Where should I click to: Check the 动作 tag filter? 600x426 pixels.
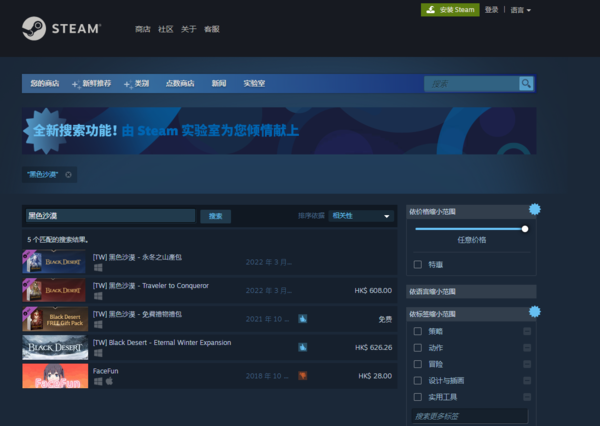(x=418, y=347)
